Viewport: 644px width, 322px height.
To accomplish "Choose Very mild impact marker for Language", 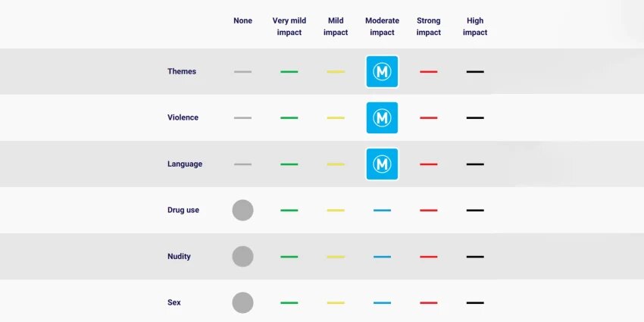I will (x=289, y=164).
